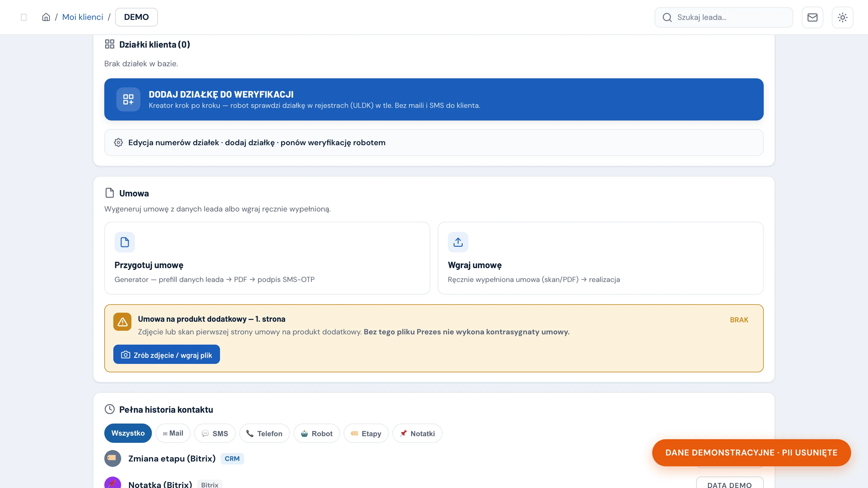The height and width of the screenshot is (488, 868).
Task: Click the Działki klienta (0) heading
Action: [155, 45]
